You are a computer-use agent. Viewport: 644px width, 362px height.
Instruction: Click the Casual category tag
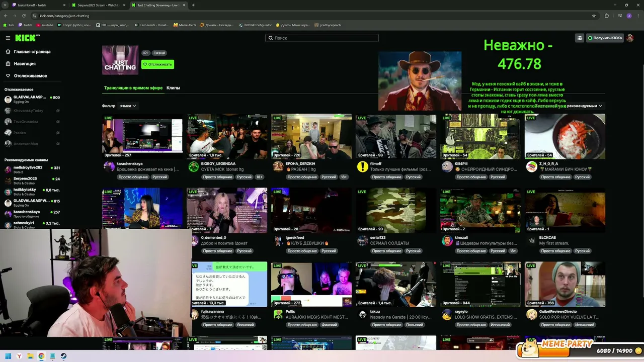(x=159, y=53)
